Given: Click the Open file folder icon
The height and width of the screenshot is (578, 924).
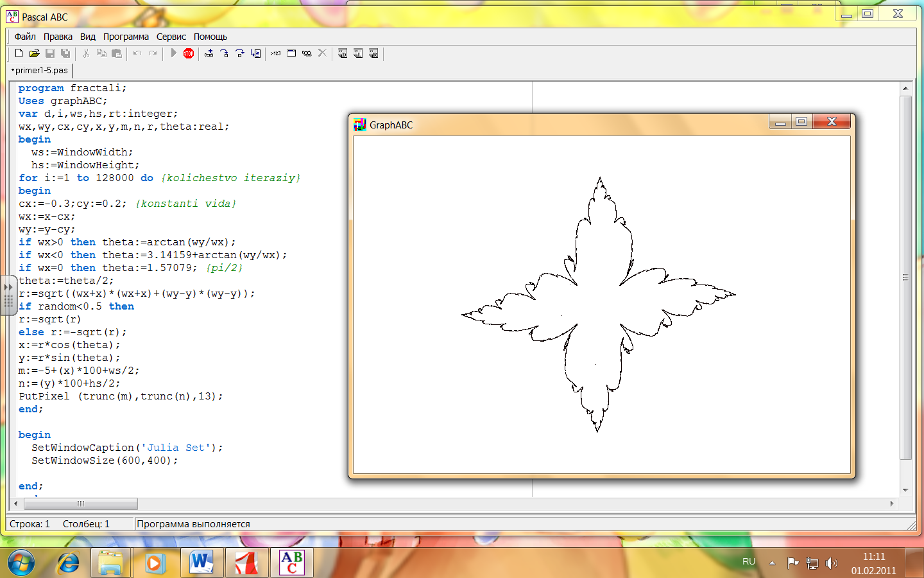Looking at the screenshot, I should tap(34, 53).
